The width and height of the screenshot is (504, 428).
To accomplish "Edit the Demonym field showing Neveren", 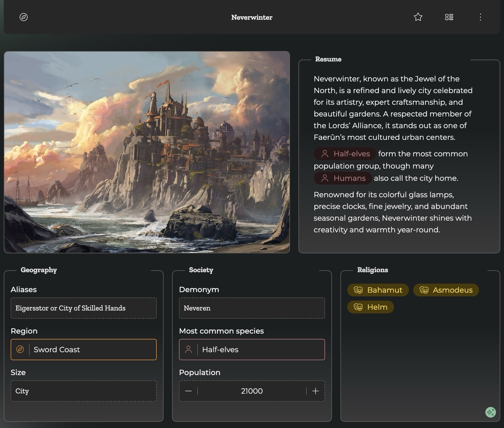I will pos(252,308).
